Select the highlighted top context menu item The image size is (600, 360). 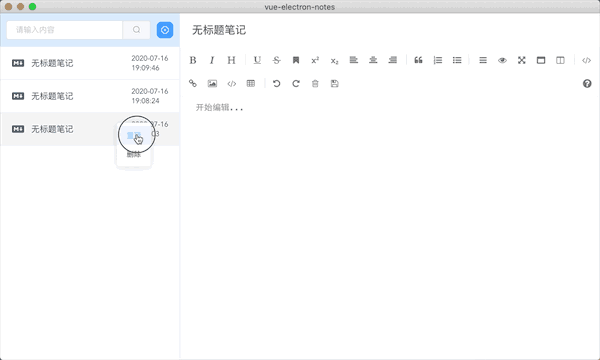(134, 135)
